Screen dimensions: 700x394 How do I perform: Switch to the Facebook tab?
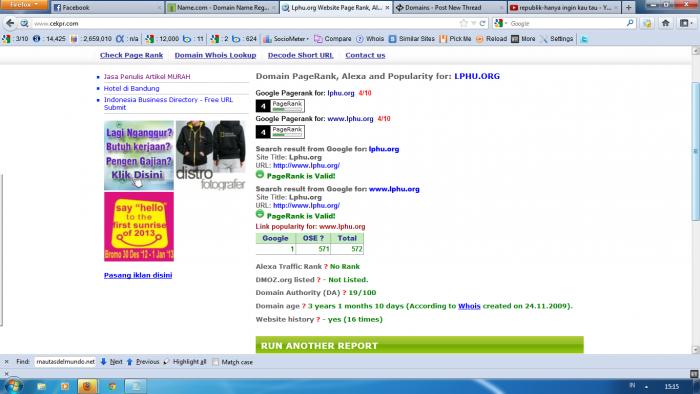(x=107, y=8)
